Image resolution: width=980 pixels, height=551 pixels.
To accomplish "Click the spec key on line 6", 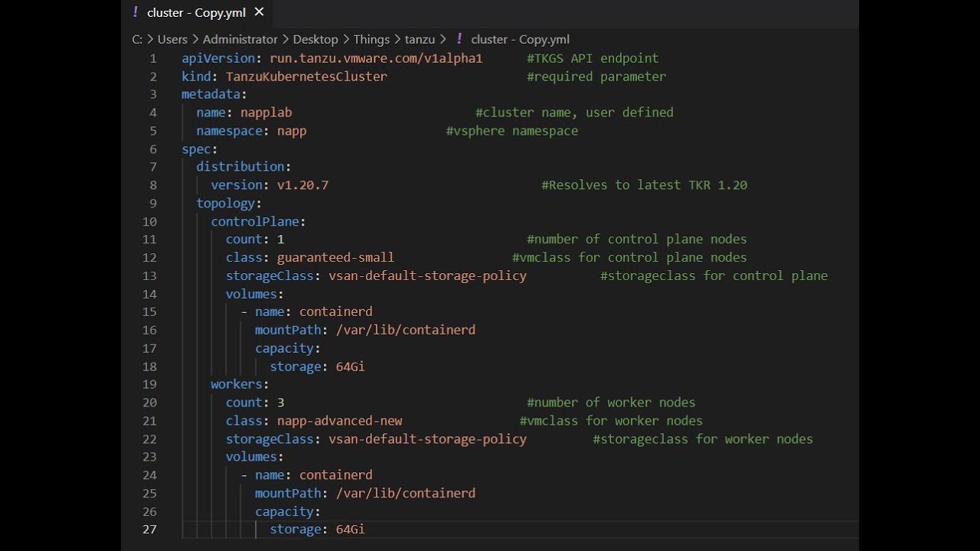I will click(196, 149).
